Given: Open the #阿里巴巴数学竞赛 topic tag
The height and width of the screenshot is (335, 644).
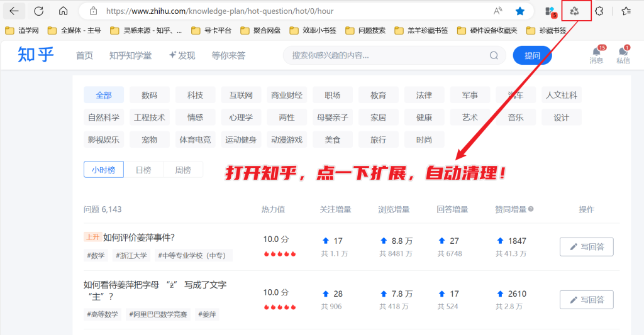Looking at the screenshot, I should click(158, 314).
